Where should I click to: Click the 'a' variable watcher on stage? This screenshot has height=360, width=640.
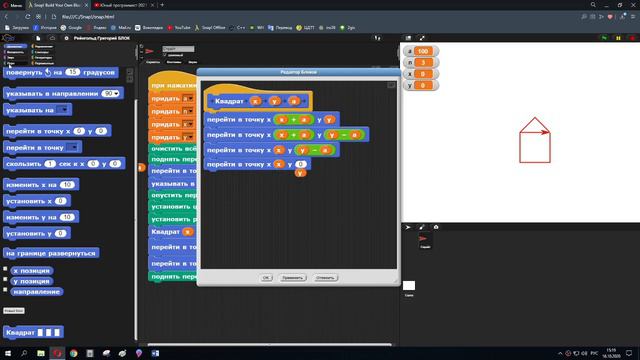pos(421,51)
